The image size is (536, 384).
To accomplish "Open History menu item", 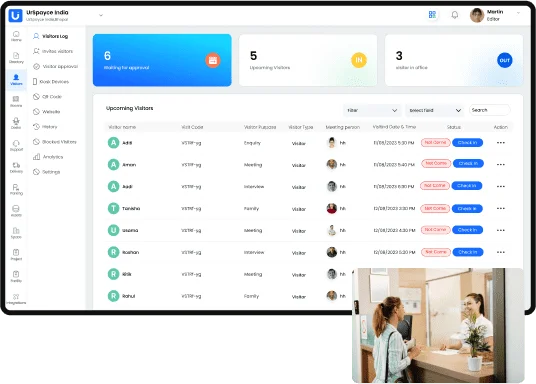I will [x=45, y=127].
